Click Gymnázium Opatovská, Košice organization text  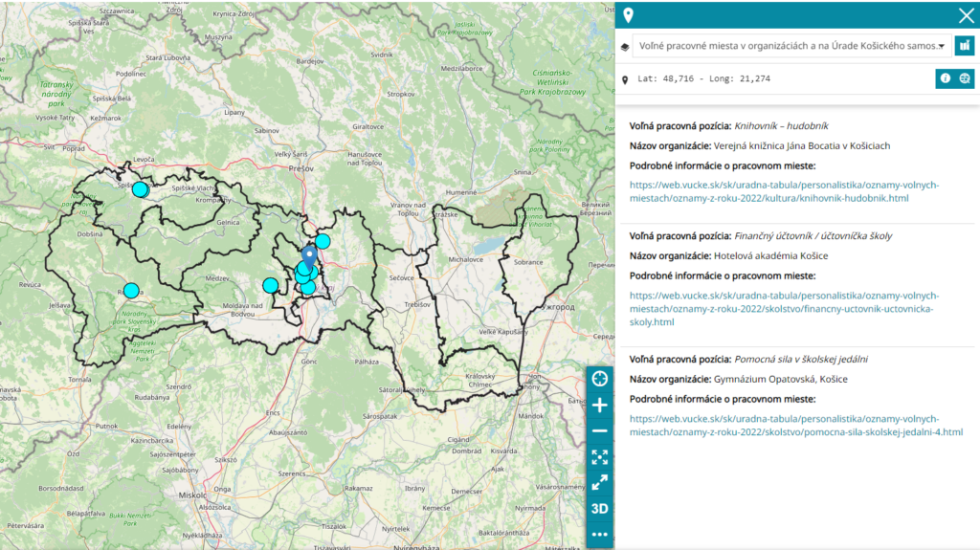(781, 379)
